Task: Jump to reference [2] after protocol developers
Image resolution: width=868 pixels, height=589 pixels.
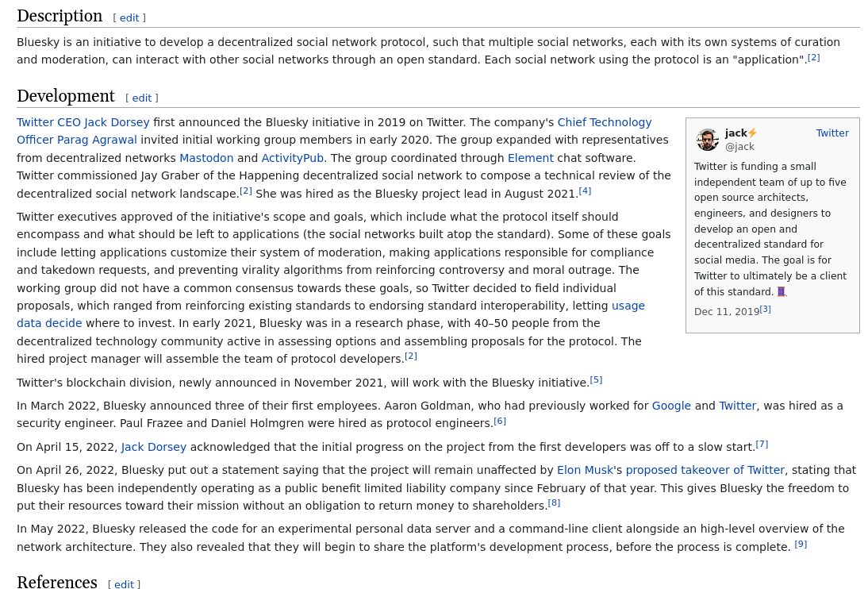Action: [410, 356]
